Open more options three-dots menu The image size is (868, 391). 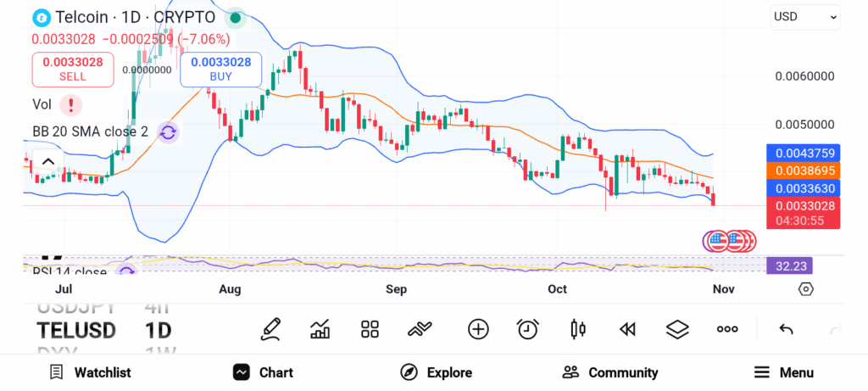click(x=727, y=329)
